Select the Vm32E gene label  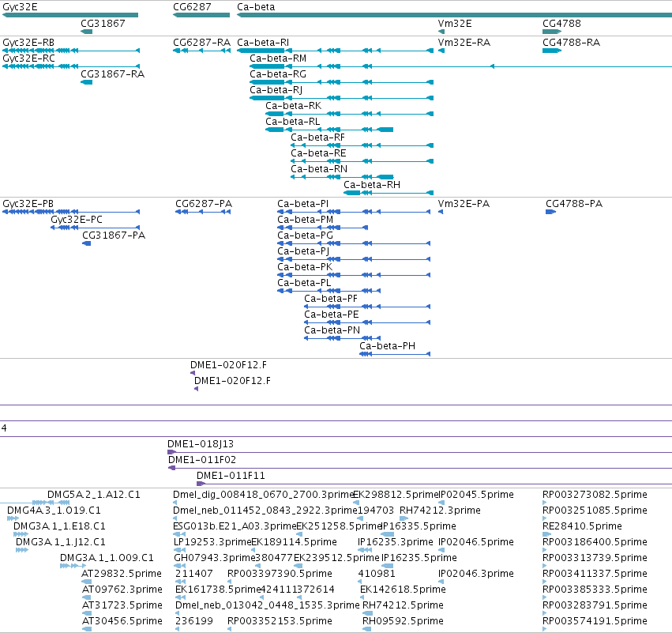pyautogui.click(x=455, y=24)
